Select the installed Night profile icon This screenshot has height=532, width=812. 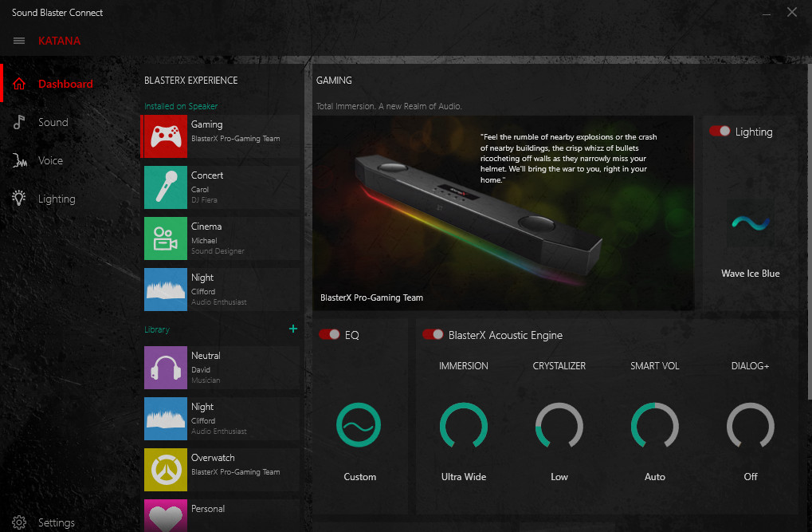[166, 290]
